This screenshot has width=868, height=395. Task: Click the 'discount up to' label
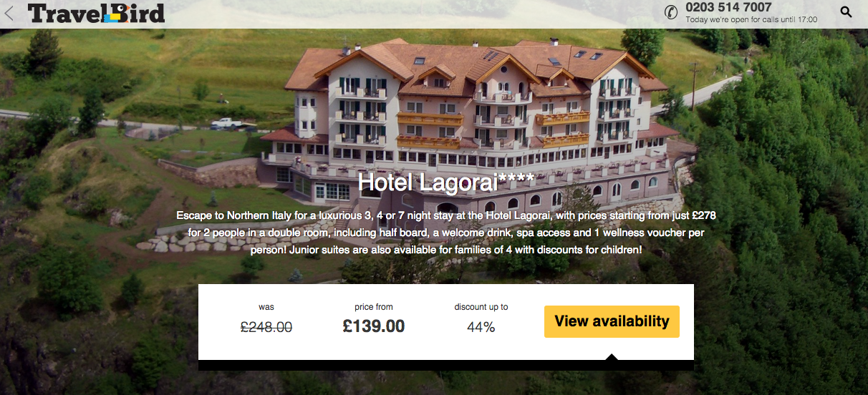pos(481,307)
